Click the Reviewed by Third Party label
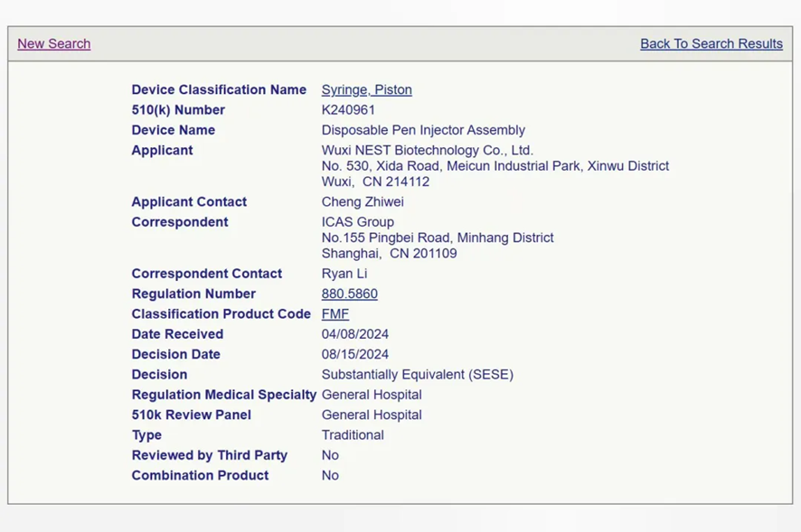801x532 pixels. tap(209, 455)
